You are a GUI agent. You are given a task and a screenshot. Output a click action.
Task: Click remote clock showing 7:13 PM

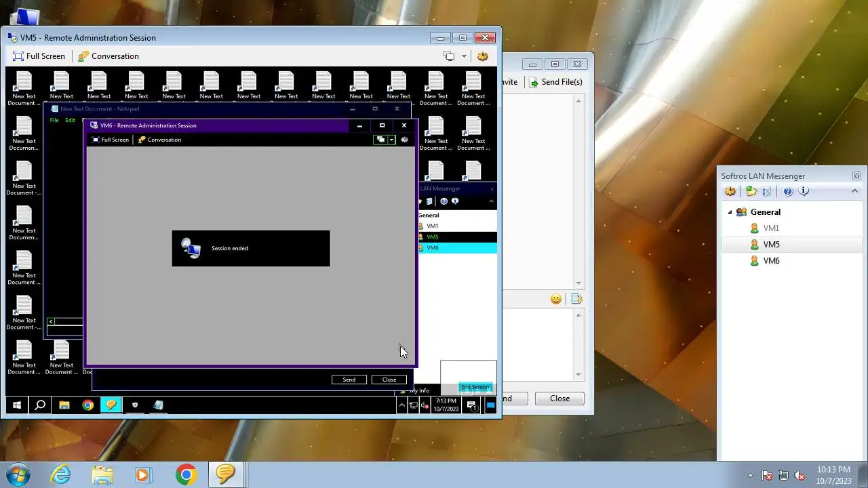click(446, 405)
